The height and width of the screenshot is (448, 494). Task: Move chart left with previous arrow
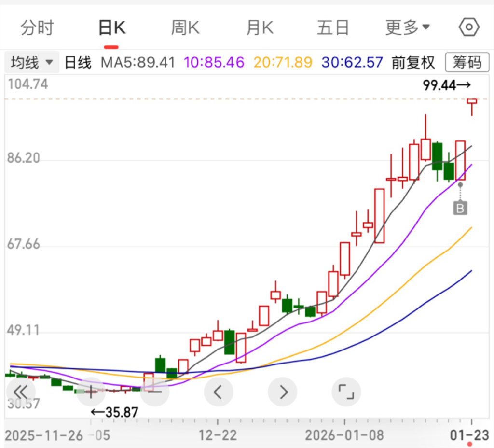pos(219,392)
